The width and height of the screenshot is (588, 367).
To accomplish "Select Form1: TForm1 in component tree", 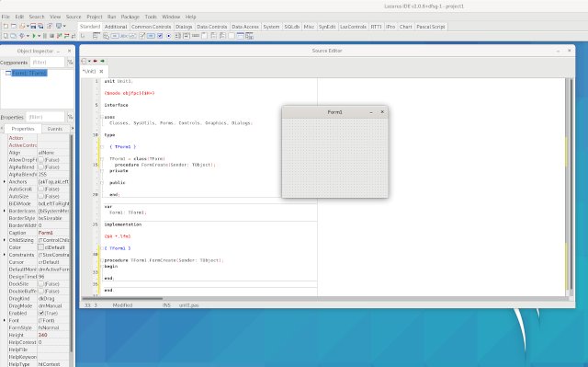I will click(x=29, y=73).
